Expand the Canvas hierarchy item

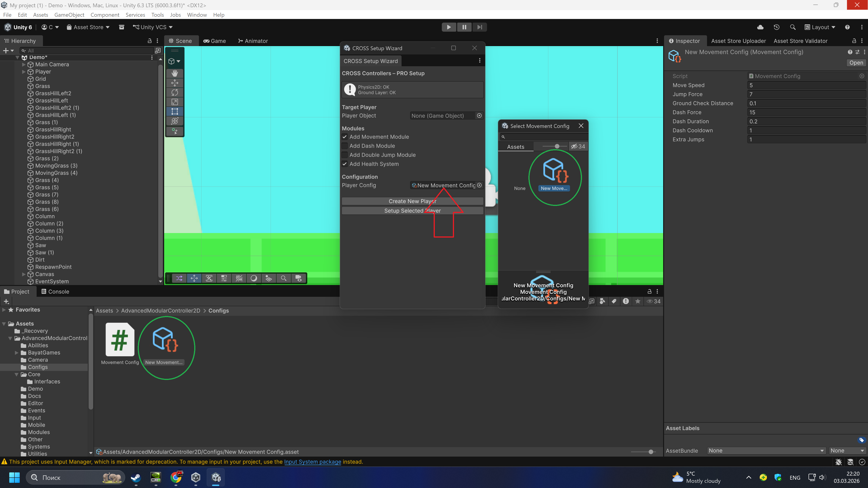point(24,274)
